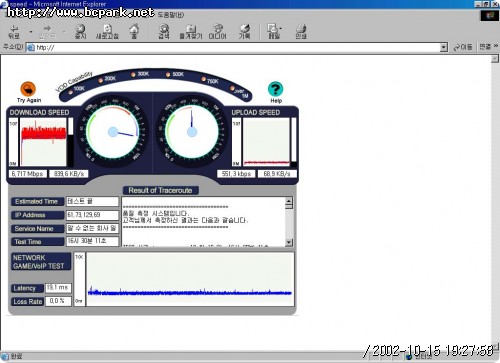Print the page with the printer icon
The width and height of the screenshot is (500, 363).
tap(301, 32)
